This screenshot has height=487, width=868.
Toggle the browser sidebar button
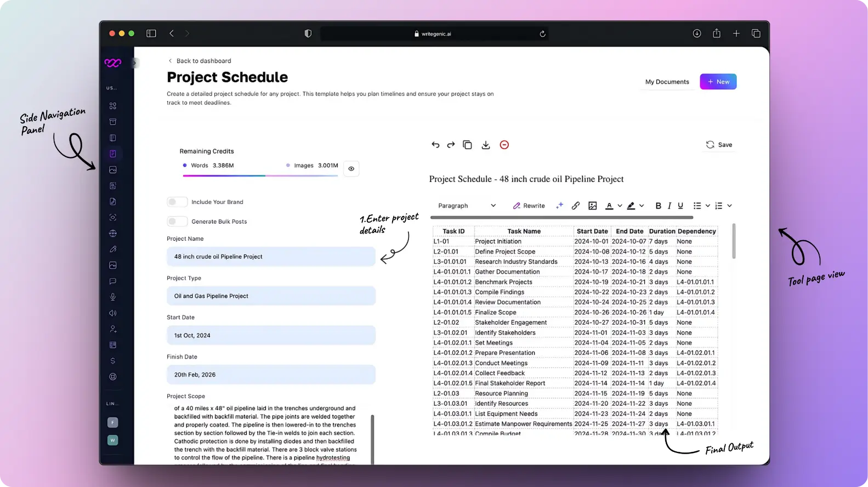151,33
